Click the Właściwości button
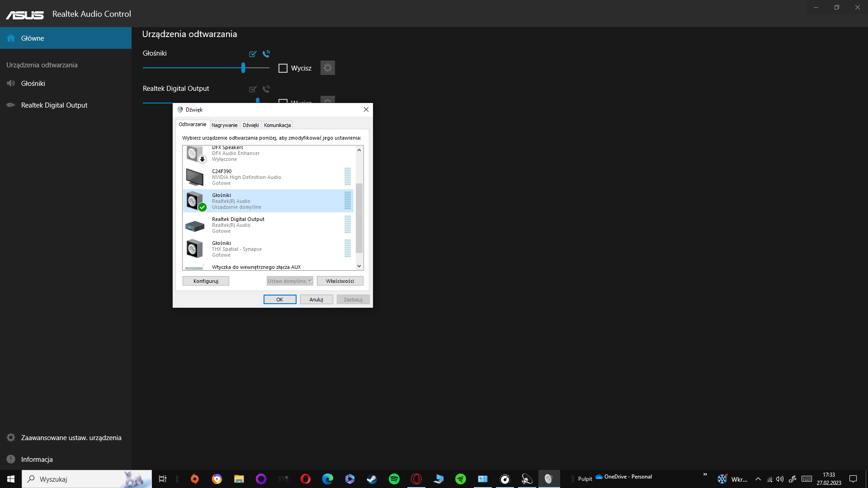This screenshot has height=488, width=868. [x=340, y=281]
